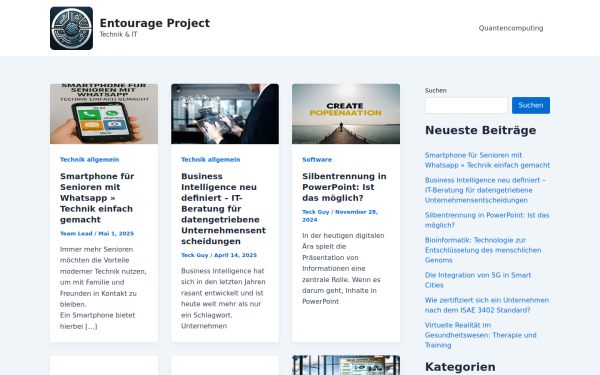600x375 pixels.
Task: Open sidebar link Bioinformatik: Technologie zur Entschlüsselung
Action: [483, 250]
